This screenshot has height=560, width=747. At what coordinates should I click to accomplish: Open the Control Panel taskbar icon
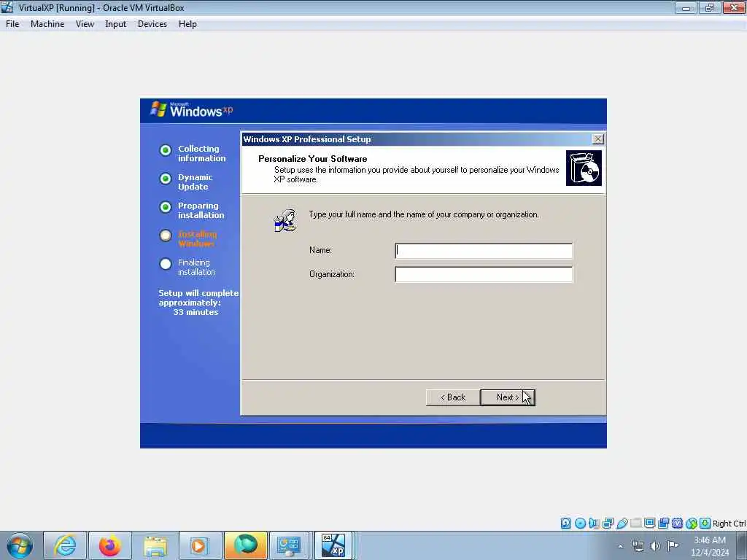click(290, 545)
